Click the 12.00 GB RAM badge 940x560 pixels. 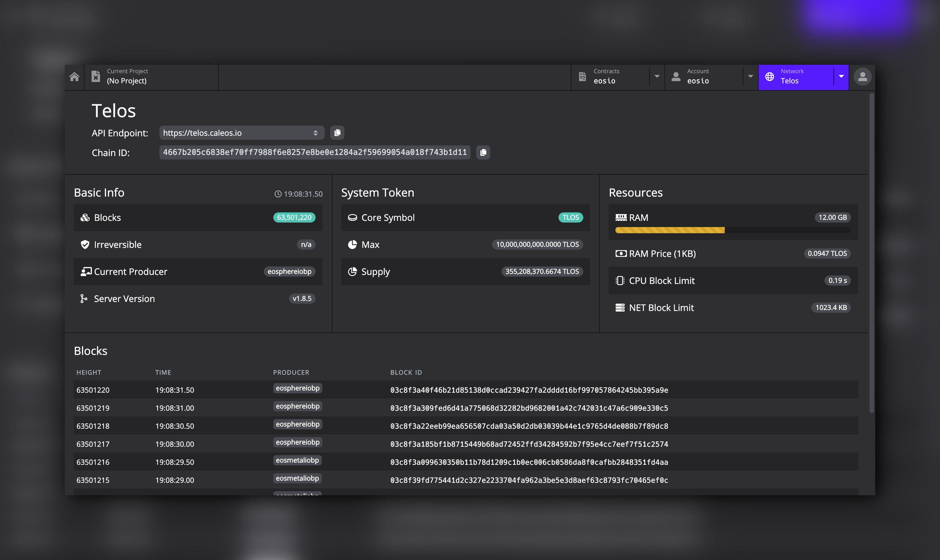pyautogui.click(x=832, y=217)
